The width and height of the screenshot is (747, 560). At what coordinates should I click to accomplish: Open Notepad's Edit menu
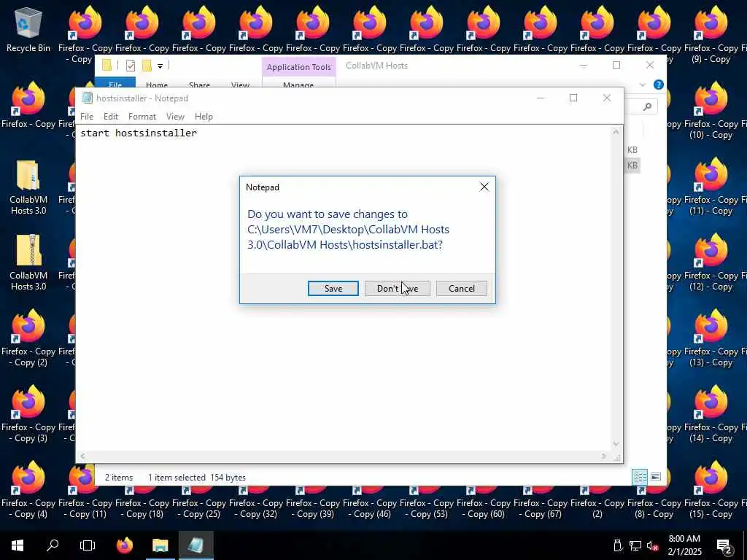(x=111, y=116)
